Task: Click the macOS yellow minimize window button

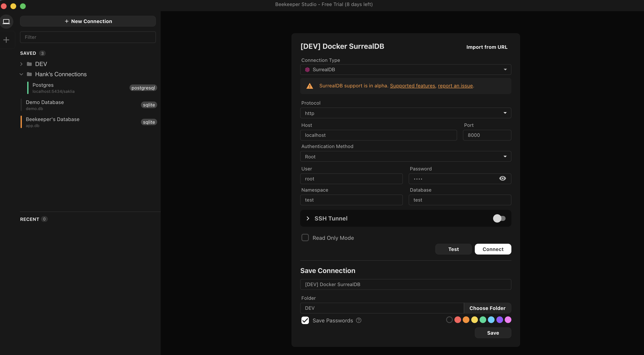Action: click(x=13, y=6)
